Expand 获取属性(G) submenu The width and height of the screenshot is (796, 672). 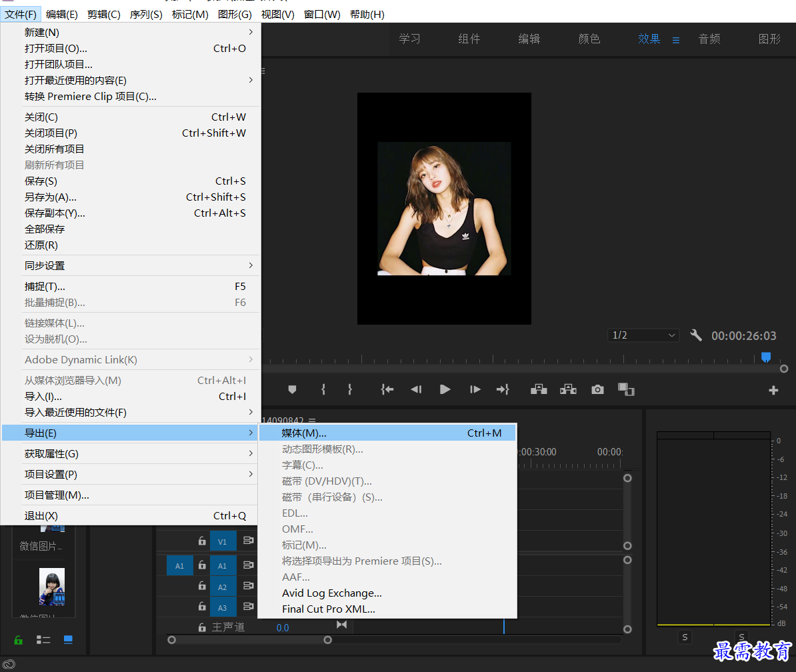pos(131,453)
